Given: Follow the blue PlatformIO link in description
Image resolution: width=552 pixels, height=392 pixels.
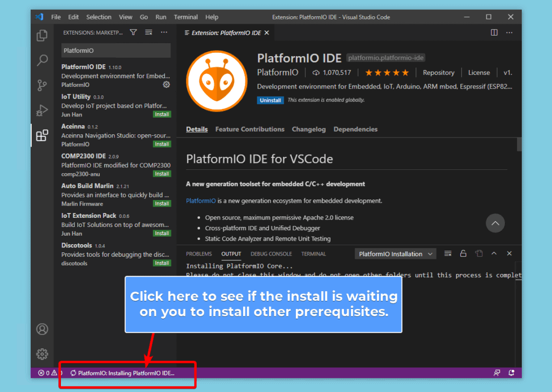Looking at the screenshot, I should [x=201, y=201].
